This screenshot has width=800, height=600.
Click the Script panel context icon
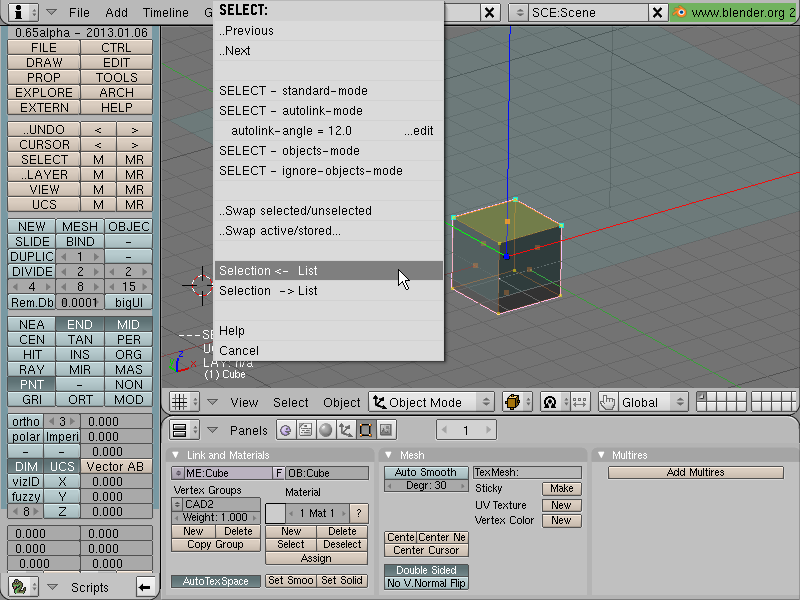(305, 430)
